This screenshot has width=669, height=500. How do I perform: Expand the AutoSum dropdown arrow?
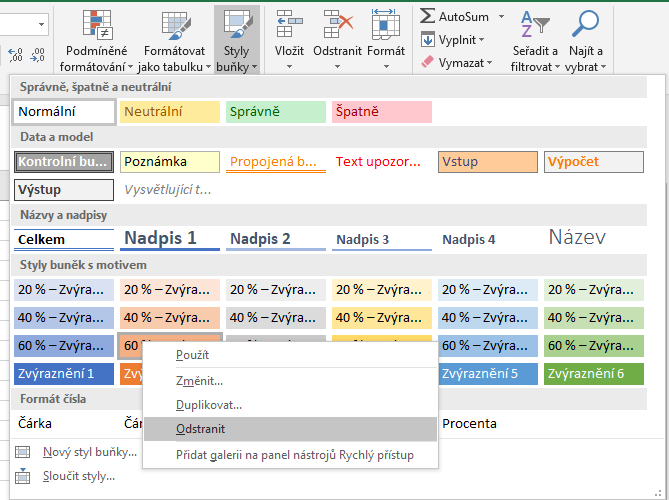(x=501, y=16)
